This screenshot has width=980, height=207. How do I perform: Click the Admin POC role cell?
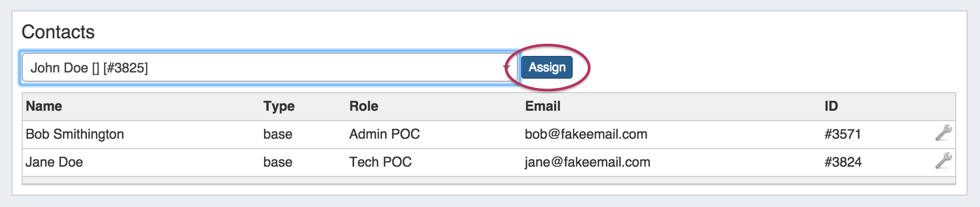point(384,134)
